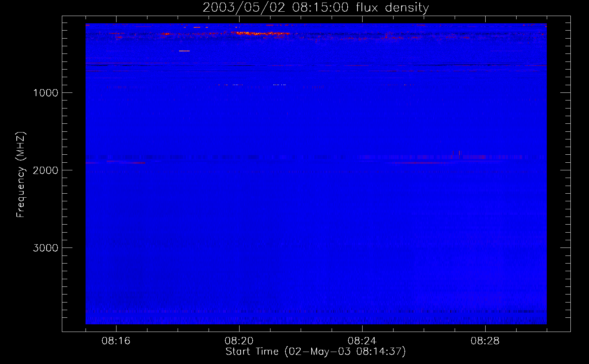Click the plot title "2003/05/02 08:15:00 flux density"
This screenshot has width=589, height=364.
pyautogui.click(x=316, y=8)
